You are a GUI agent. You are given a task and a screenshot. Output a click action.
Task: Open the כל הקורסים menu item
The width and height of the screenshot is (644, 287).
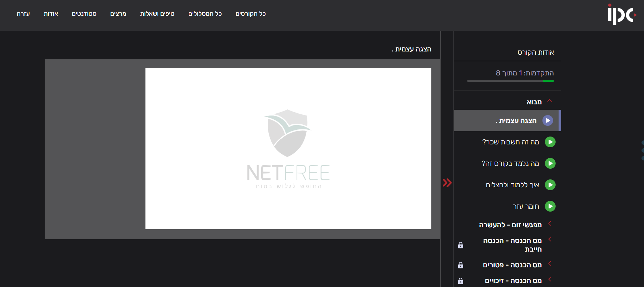click(x=251, y=14)
